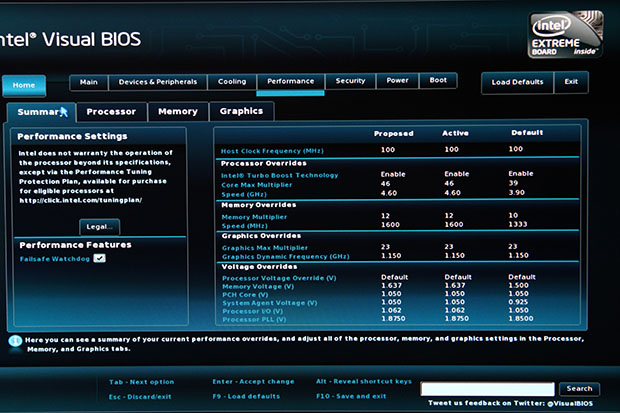Image resolution: width=620 pixels, height=413 pixels.
Task: Open the Graphics sub-tab
Action: [241, 111]
